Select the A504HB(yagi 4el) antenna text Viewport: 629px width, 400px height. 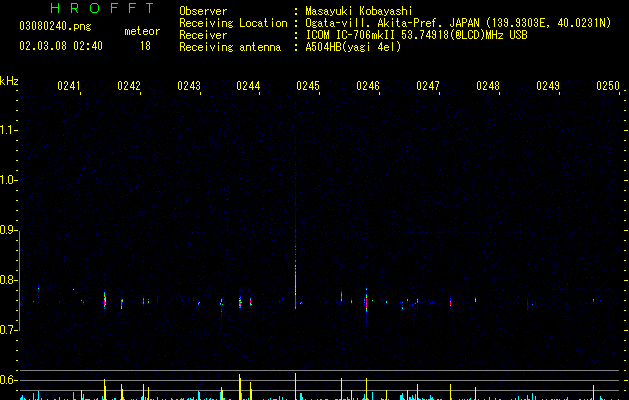(x=353, y=47)
